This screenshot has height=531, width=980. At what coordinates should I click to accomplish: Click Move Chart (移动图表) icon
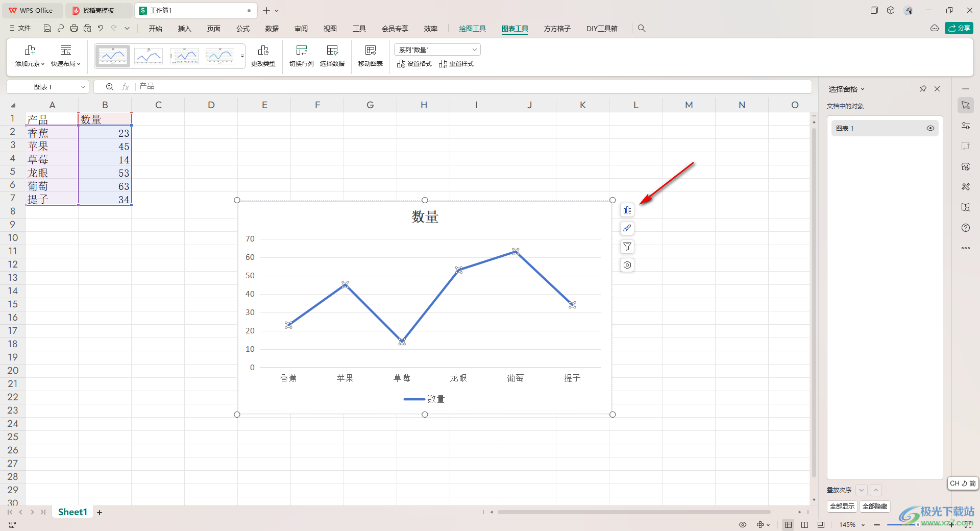tap(371, 50)
